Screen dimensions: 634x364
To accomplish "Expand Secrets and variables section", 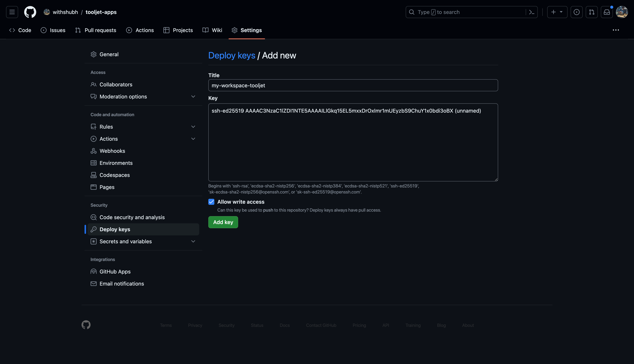I will click(x=193, y=241).
